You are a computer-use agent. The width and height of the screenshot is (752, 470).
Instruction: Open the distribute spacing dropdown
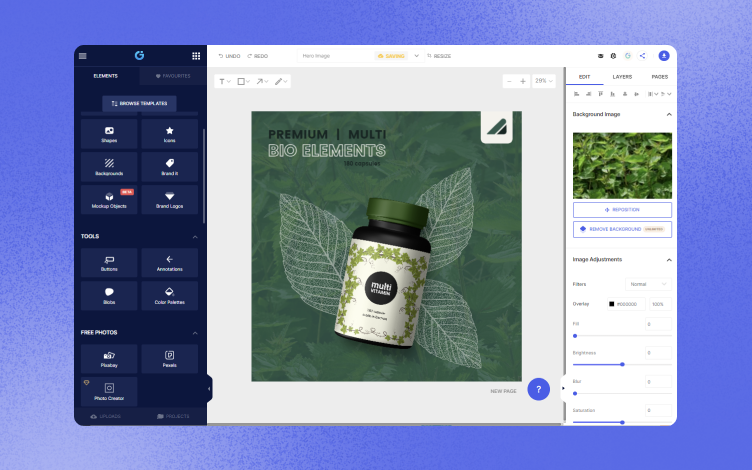pyautogui.click(x=653, y=94)
